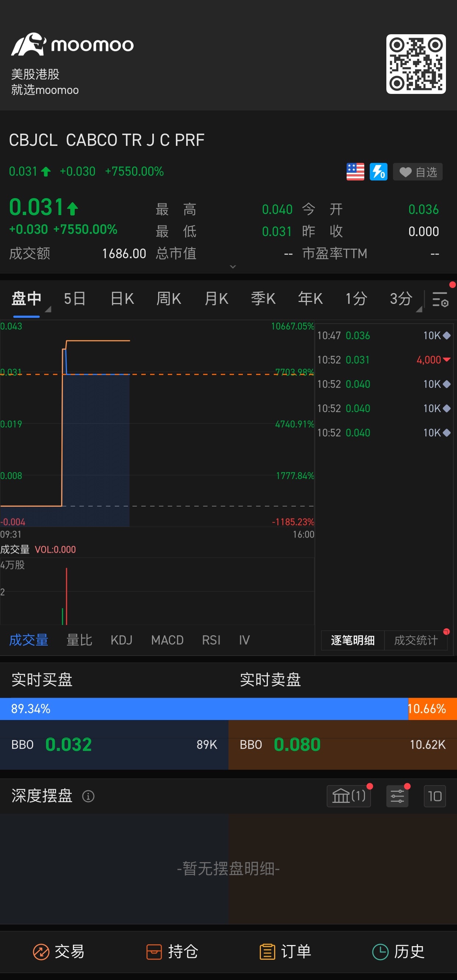The image size is (457, 980).
Task: Tap the blue lightning bolt icon
Action: pos(378,172)
